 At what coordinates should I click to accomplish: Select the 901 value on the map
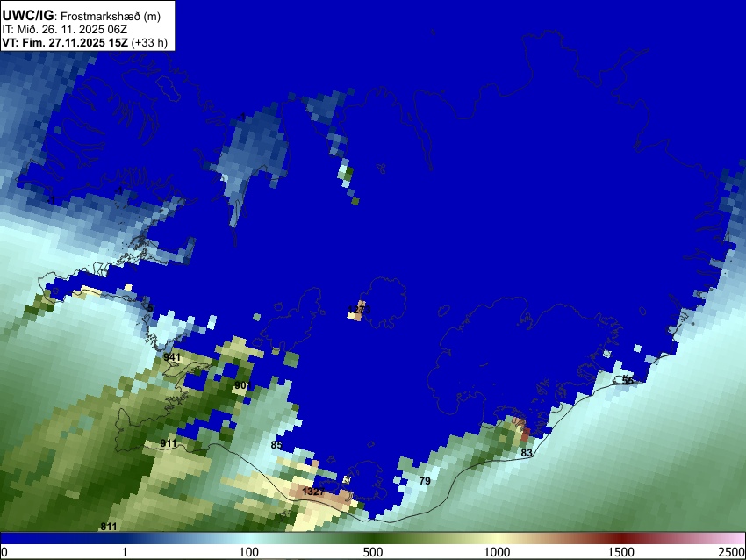click(242, 385)
